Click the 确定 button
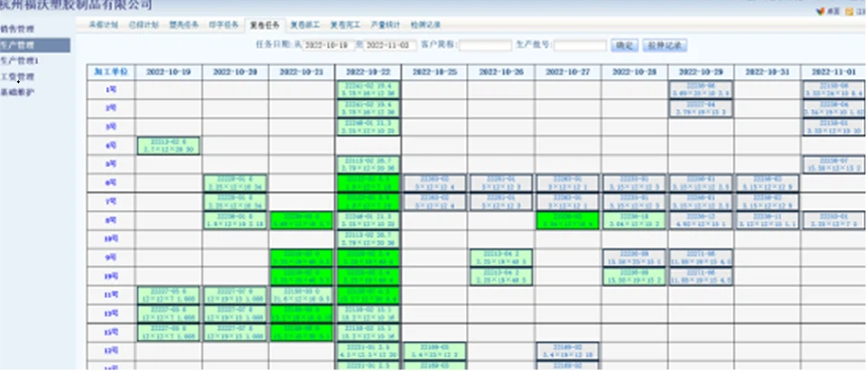Viewport: 868px width, 371px height. [624, 46]
